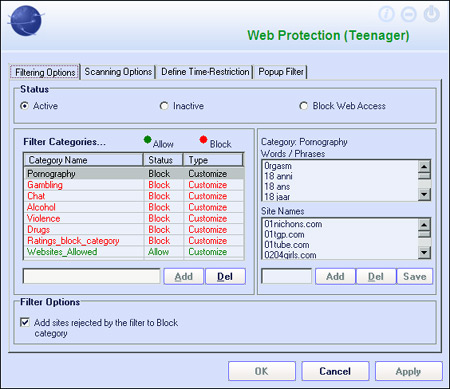Click Del button beside Save

[376, 276]
